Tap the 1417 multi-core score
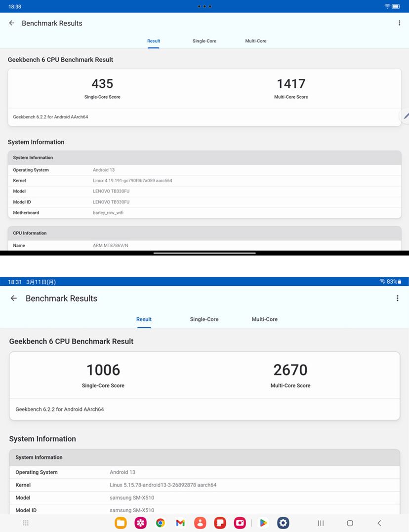409x532 pixels. tap(291, 84)
